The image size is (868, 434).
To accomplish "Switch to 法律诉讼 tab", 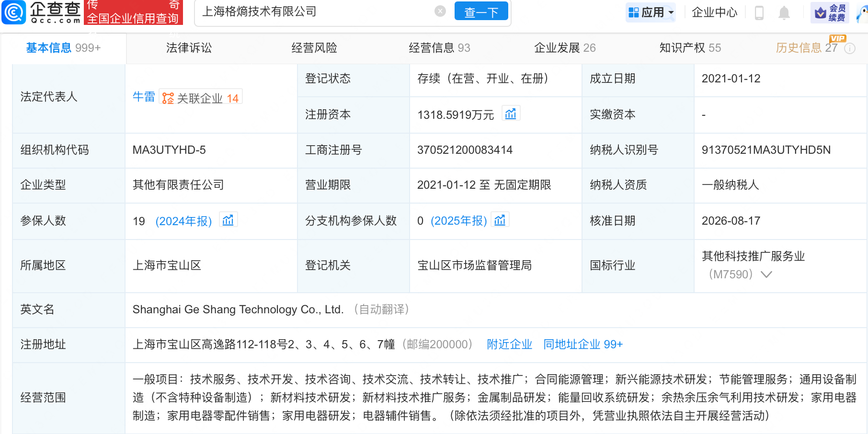I will pyautogui.click(x=189, y=48).
